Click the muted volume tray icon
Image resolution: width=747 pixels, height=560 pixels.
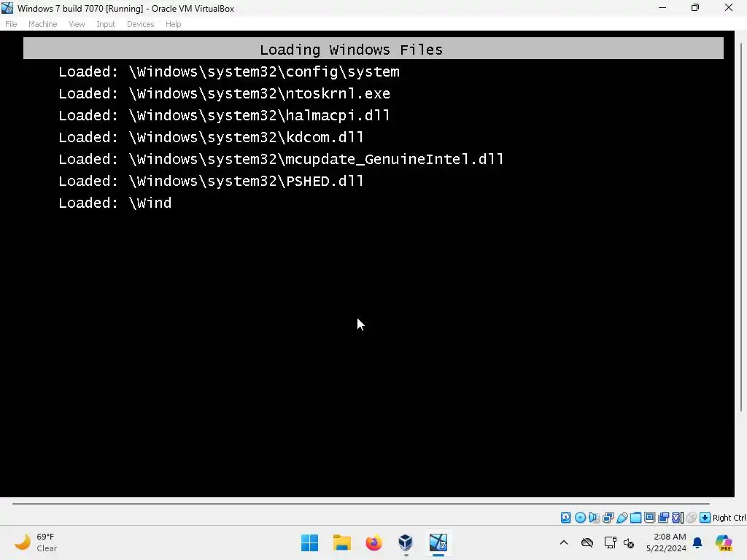(x=628, y=542)
